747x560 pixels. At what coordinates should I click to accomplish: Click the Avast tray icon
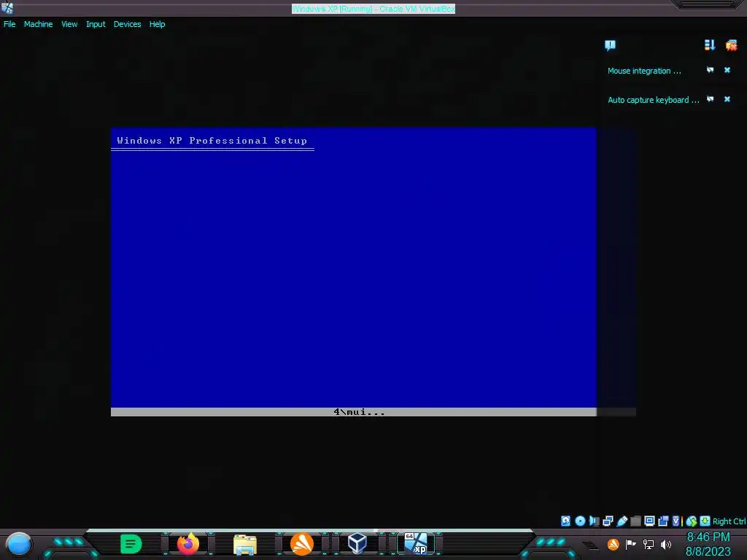(613, 544)
